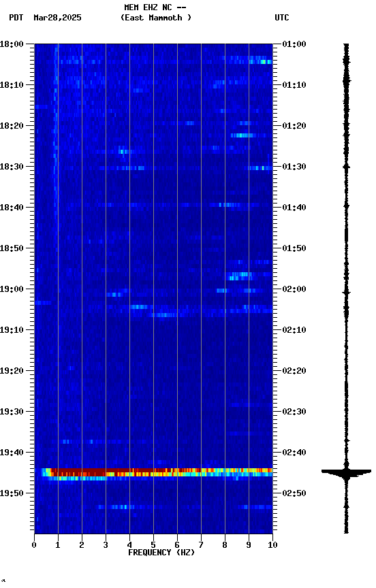Screen dimensions: 376x588
Task: Click the 01:00 UTC time label
Action: tap(294, 44)
